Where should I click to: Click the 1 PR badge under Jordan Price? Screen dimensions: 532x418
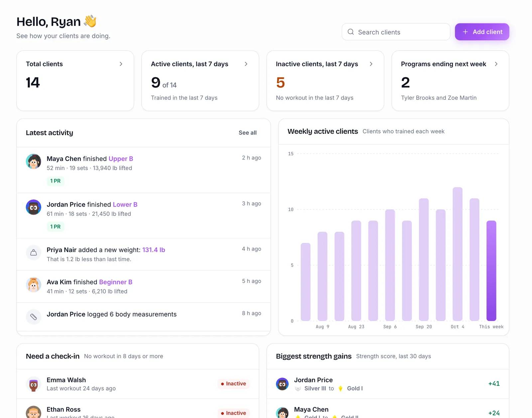[x=56, y=227]
